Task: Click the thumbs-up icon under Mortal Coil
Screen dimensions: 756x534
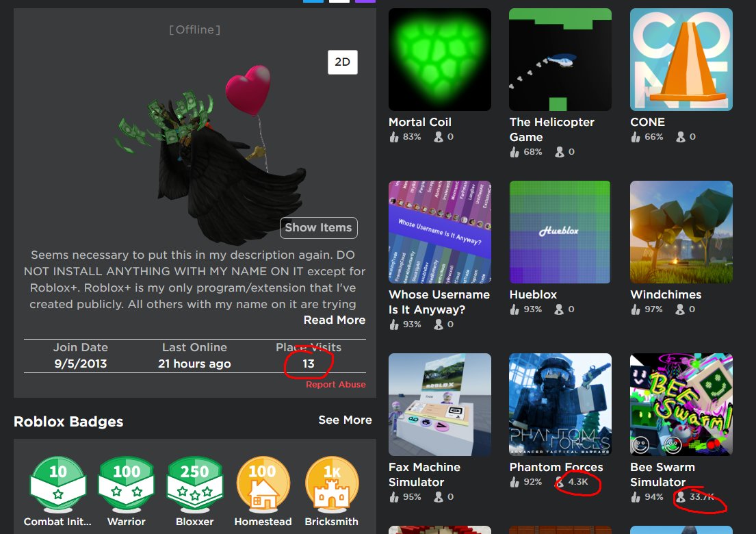Action: [x=394, y=137]
